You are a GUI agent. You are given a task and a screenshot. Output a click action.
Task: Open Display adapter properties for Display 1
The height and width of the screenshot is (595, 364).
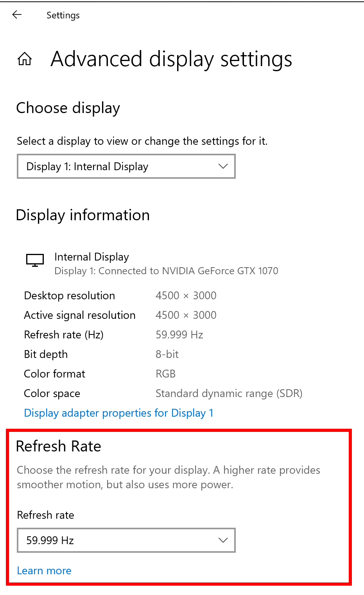118,413
